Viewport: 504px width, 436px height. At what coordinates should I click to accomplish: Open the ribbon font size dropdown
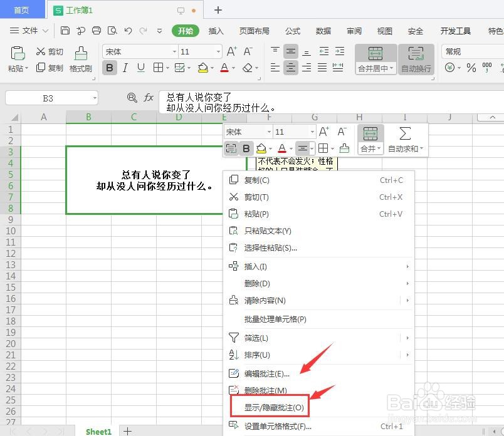218,52
